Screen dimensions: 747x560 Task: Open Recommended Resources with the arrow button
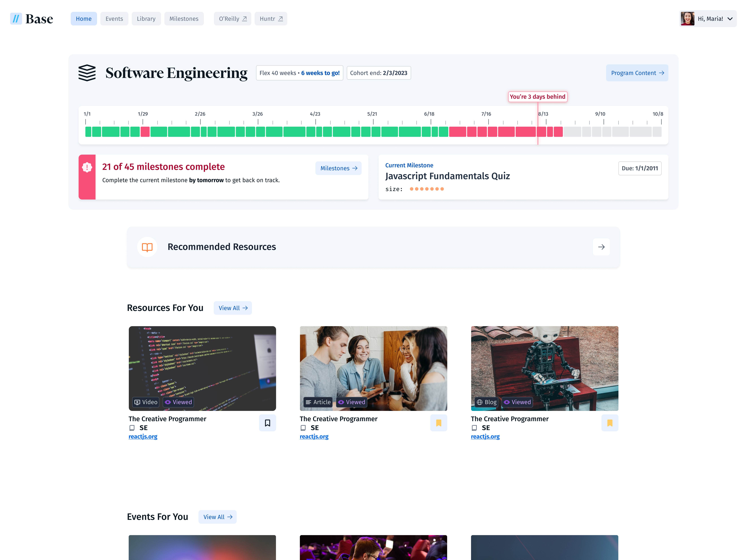point(601,247)
